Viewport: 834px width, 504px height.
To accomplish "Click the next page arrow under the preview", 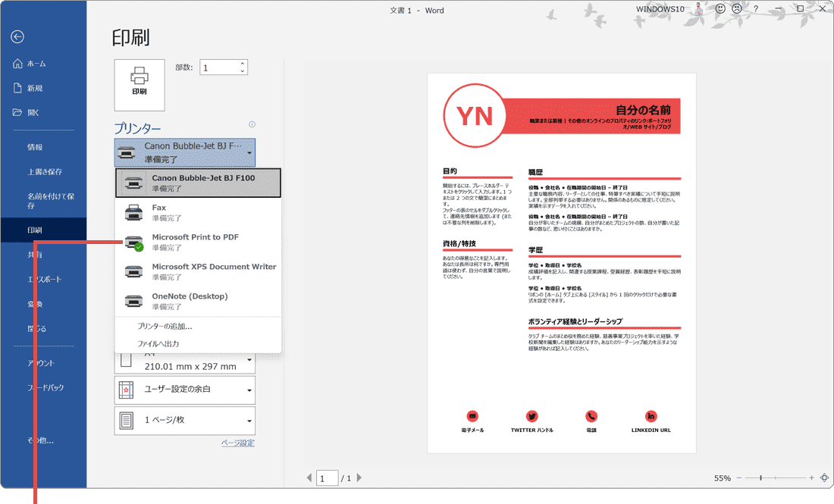I will coord(360,477).
